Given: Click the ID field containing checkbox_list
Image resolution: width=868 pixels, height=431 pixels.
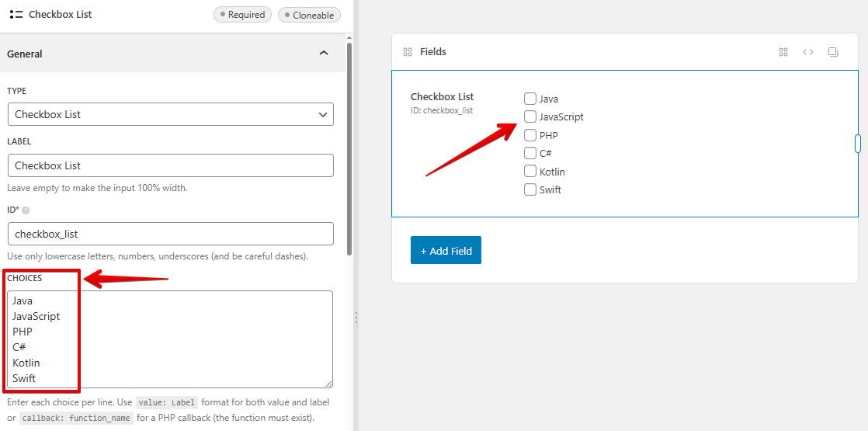Looking at the screenshot, I should [x=171, y=234].
